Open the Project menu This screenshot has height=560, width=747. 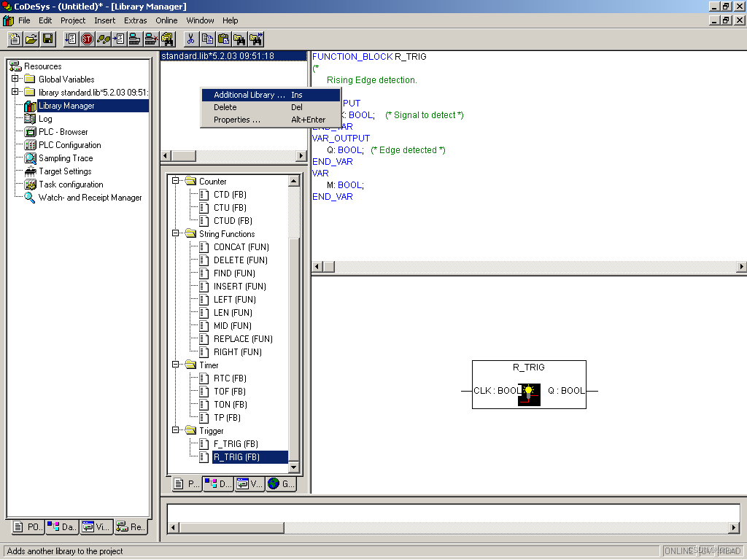pos(73,20)
